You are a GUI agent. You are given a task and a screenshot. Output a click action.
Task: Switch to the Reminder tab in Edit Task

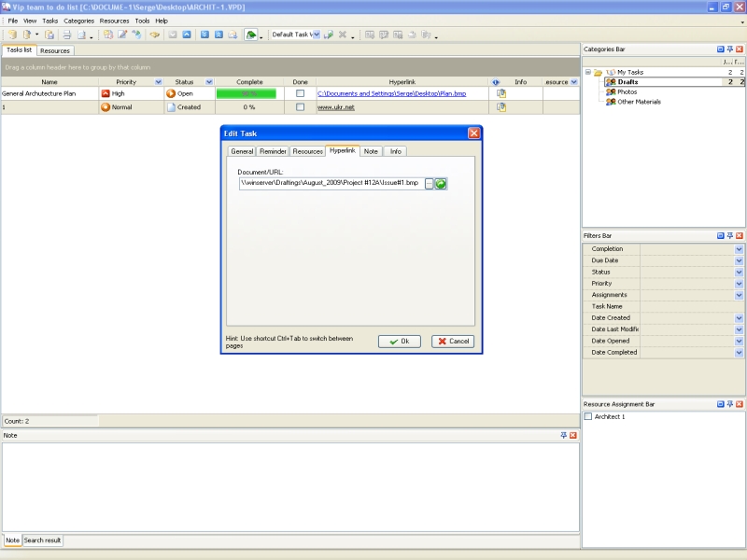[273, 151]
